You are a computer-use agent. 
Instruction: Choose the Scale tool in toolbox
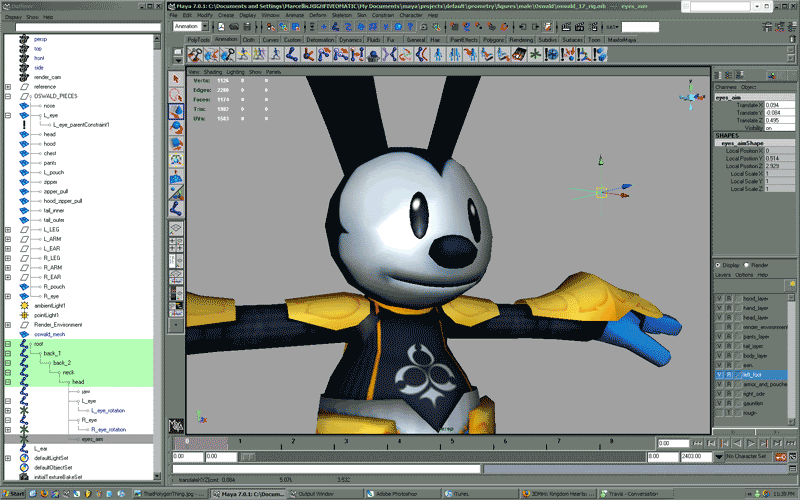(176, 144)
